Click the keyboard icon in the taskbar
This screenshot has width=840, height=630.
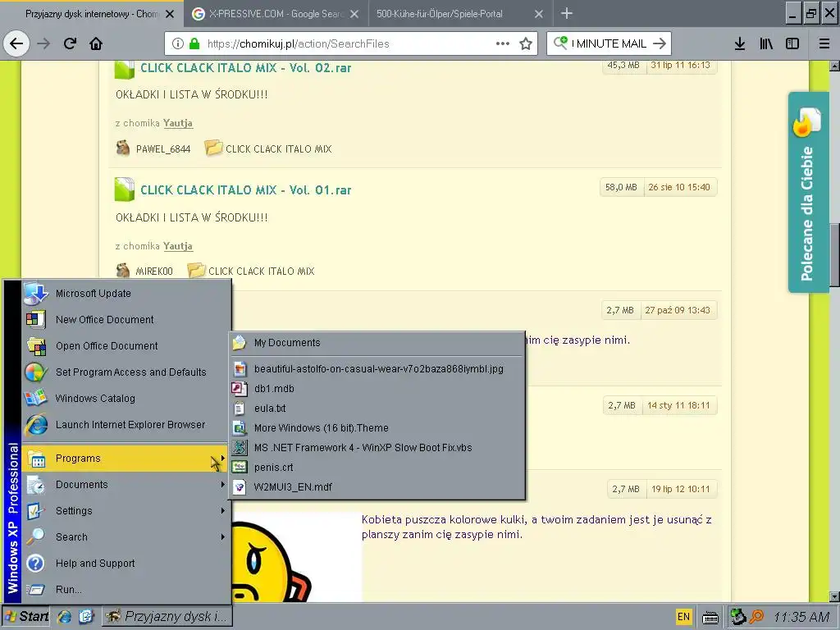coord(710,618)
